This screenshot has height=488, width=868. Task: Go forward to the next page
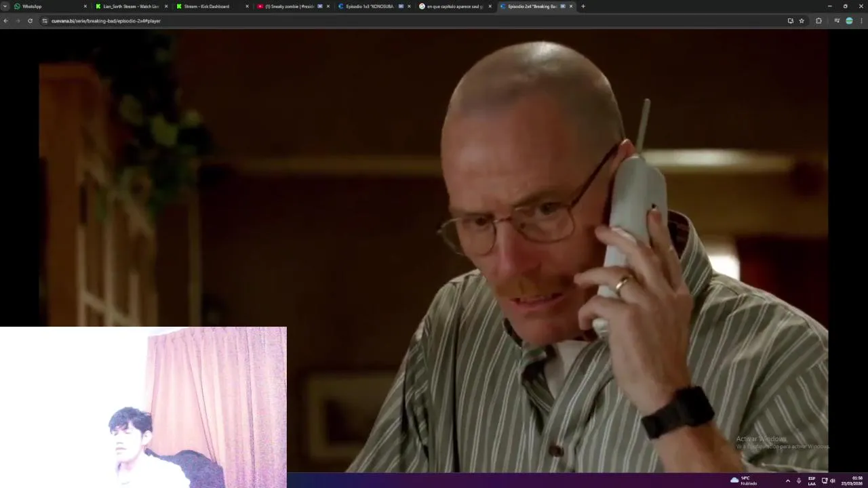point(18,21)
